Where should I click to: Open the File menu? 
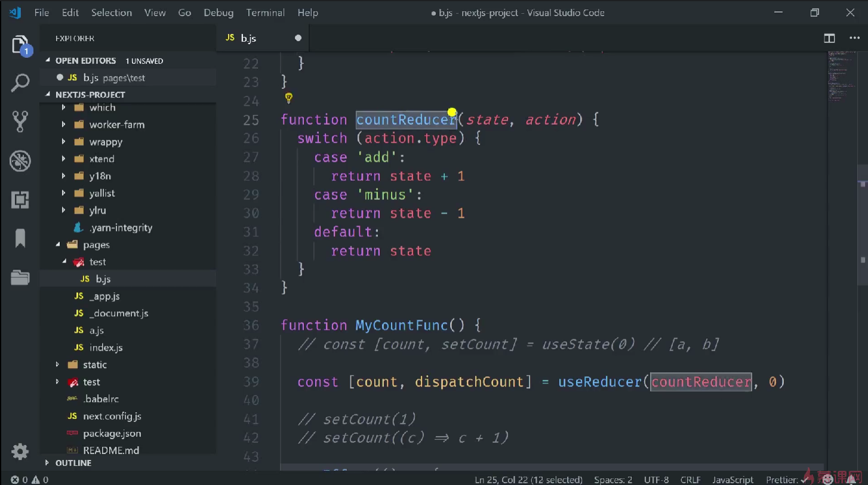42,13
